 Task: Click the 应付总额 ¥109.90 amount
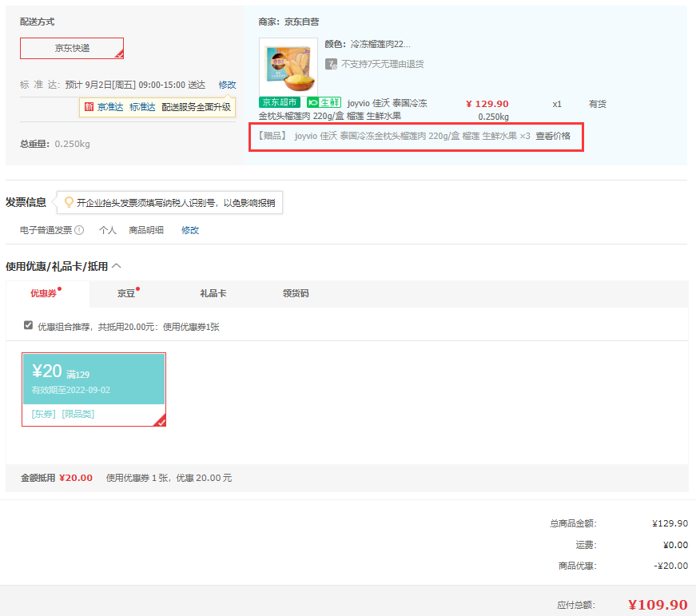coord(658,605)
